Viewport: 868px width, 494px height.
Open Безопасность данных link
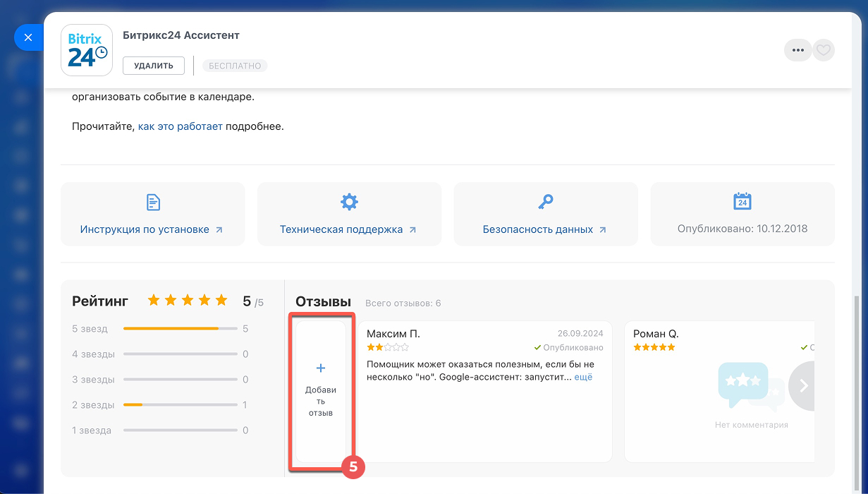click(545, 229)
